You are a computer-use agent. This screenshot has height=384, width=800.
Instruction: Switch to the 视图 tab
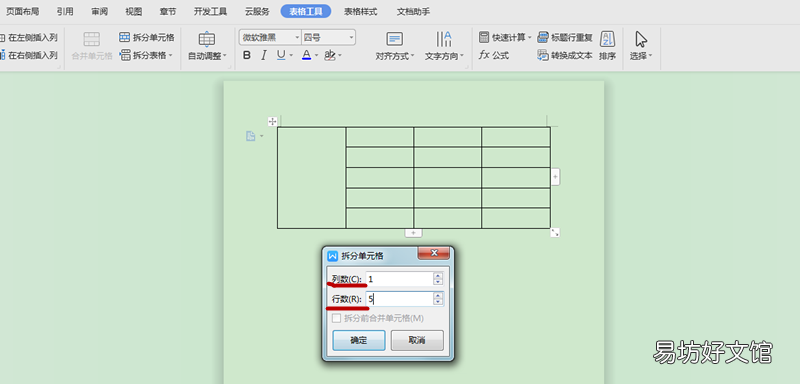pos(134,11)
